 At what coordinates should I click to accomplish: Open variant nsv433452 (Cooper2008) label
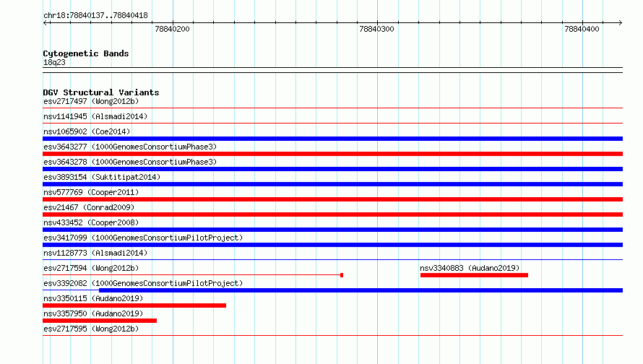pos(91,222)
